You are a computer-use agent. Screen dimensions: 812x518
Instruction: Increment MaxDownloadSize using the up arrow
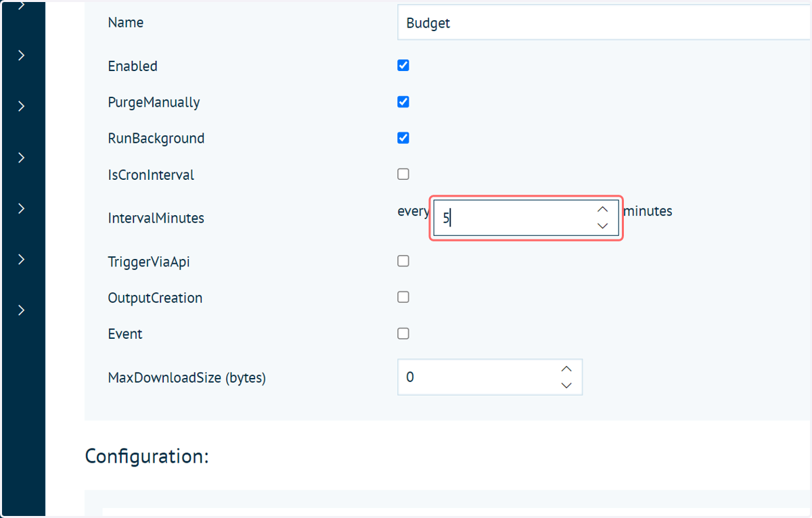[567, 369]
